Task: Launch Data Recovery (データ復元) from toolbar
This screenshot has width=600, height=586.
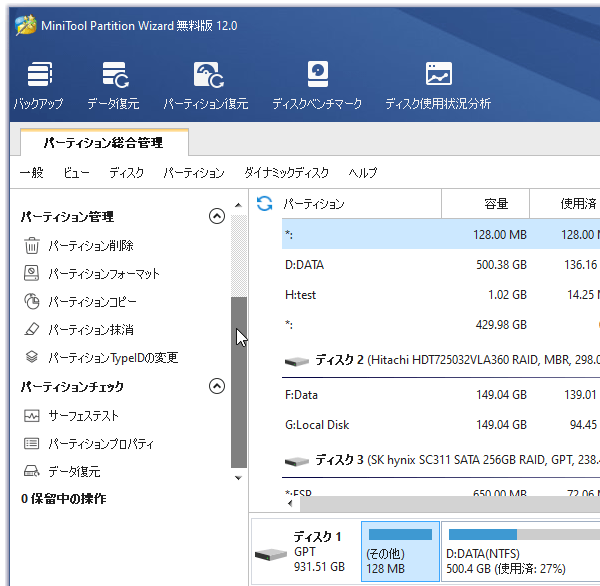Action: [x=114, y=86]
